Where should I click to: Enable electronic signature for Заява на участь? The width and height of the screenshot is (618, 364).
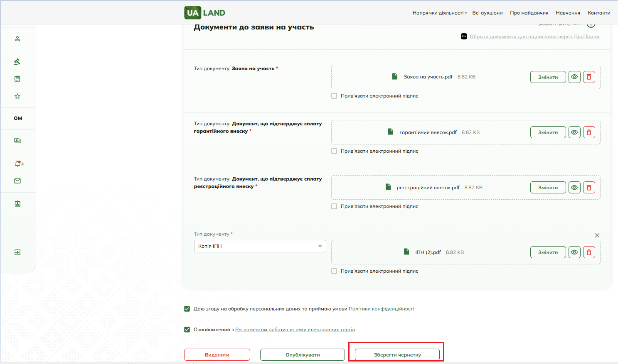point(334,96)
